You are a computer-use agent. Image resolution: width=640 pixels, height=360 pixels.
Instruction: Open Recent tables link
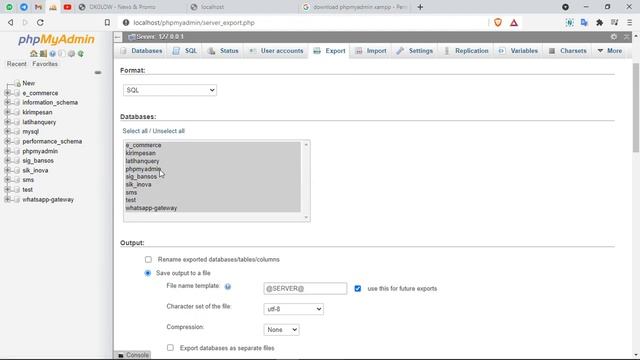point(16,64)
